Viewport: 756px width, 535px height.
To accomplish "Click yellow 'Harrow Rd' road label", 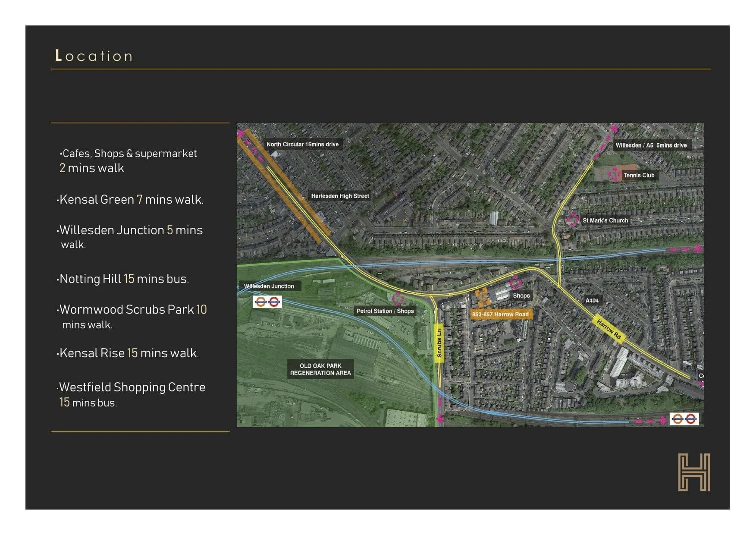I will coord(609,330).
